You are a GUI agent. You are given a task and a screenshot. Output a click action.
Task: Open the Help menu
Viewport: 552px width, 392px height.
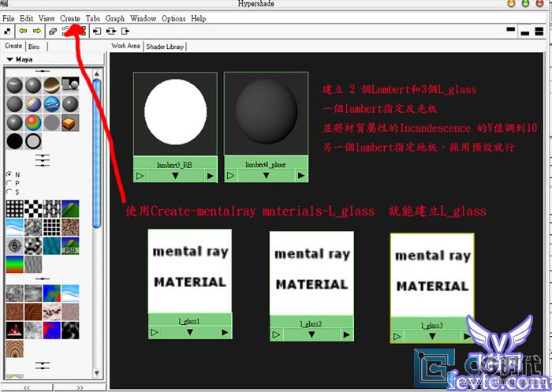(199, 18)
